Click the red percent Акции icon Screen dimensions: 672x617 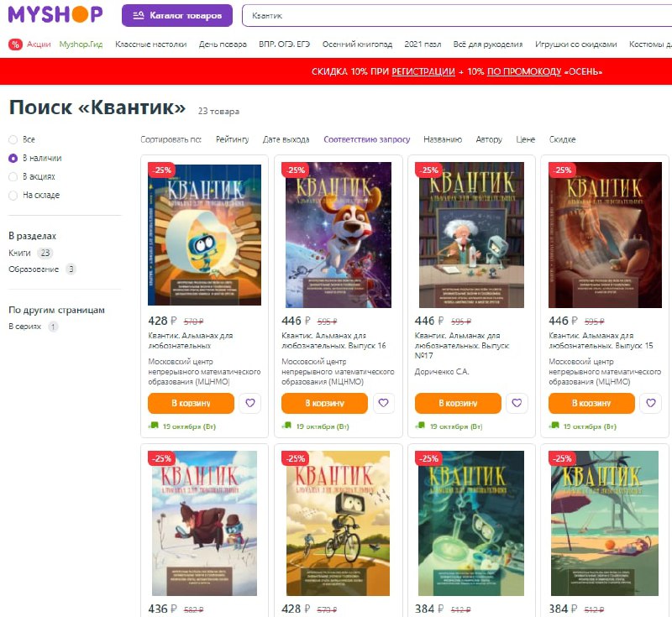point(15,44)
